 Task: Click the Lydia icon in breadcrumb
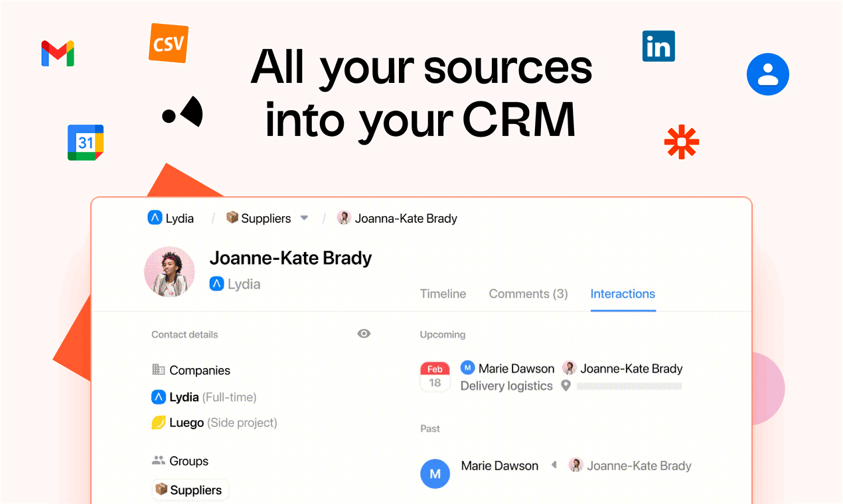155,218
